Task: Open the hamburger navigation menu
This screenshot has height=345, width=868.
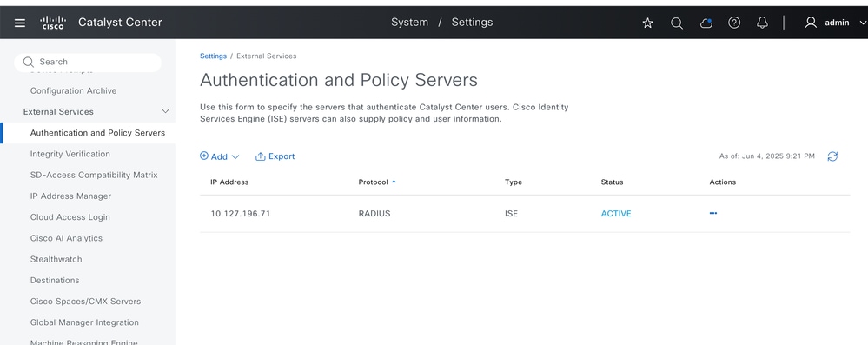Action: tap(20, 23)
